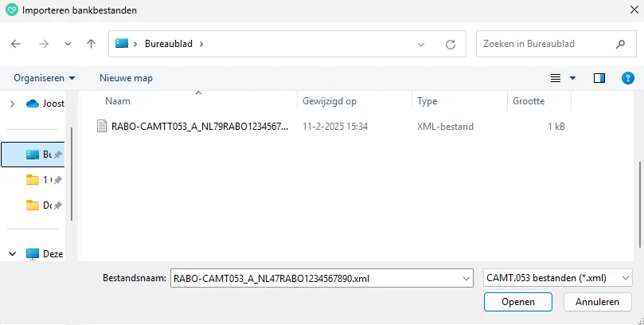Open recent locations dropdown chevron

click(x=68, y=44)
